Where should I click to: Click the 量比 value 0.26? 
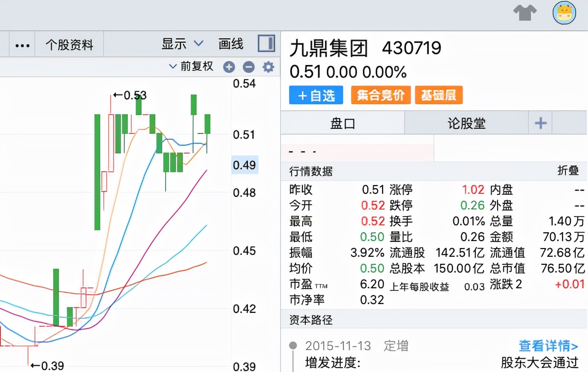pos(472,237)
